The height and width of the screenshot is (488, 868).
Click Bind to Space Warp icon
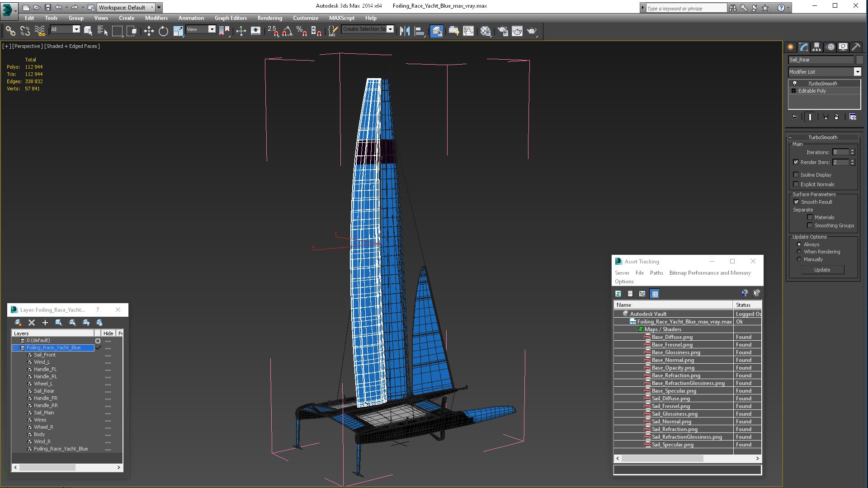coord(40,31)
